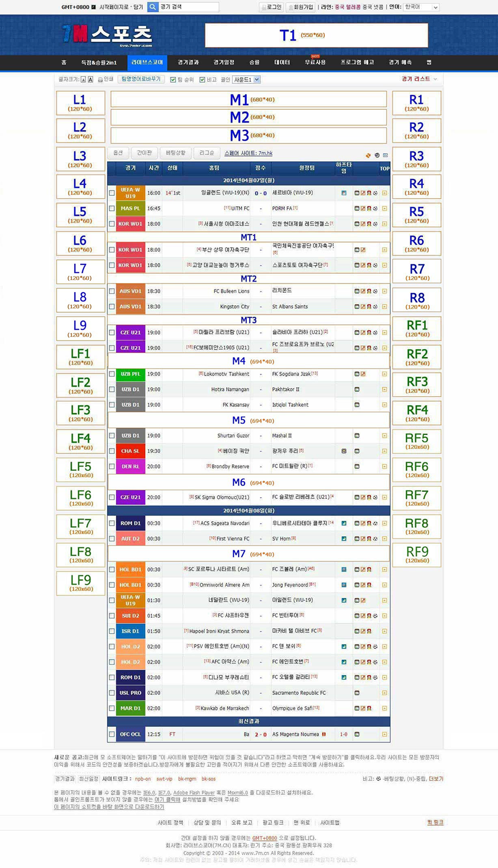The height and width of the screenshot is (868, 498).
Task: Click the 경기 검색 search field
Action: coord(188,7)
